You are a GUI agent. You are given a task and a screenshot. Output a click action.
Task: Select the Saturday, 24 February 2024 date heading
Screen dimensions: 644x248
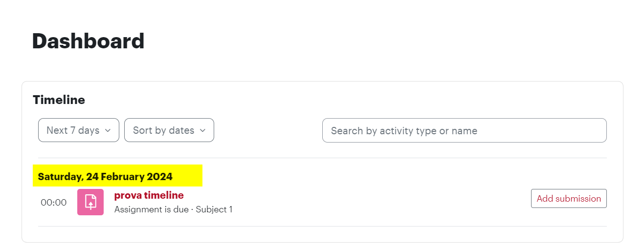105,177
